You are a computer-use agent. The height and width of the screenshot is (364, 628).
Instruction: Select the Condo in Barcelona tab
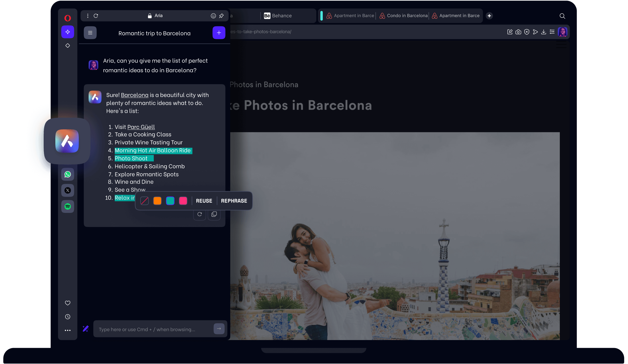pos(403,16)
